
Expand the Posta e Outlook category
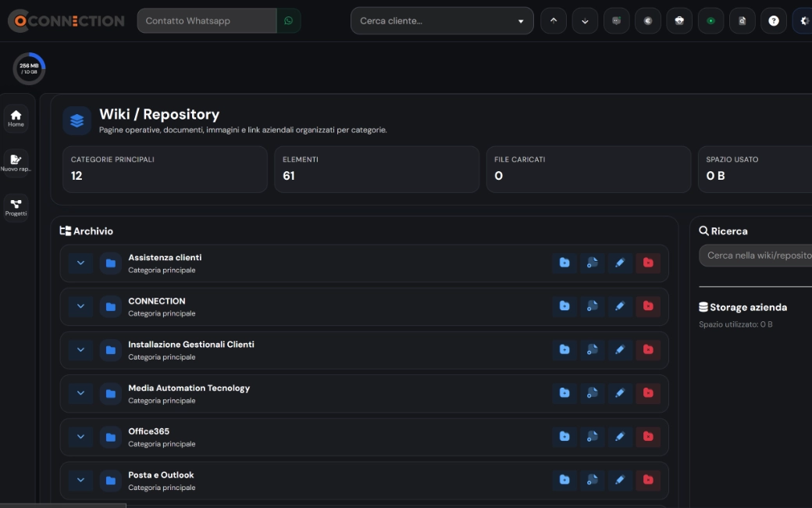(x=80, y=481)
